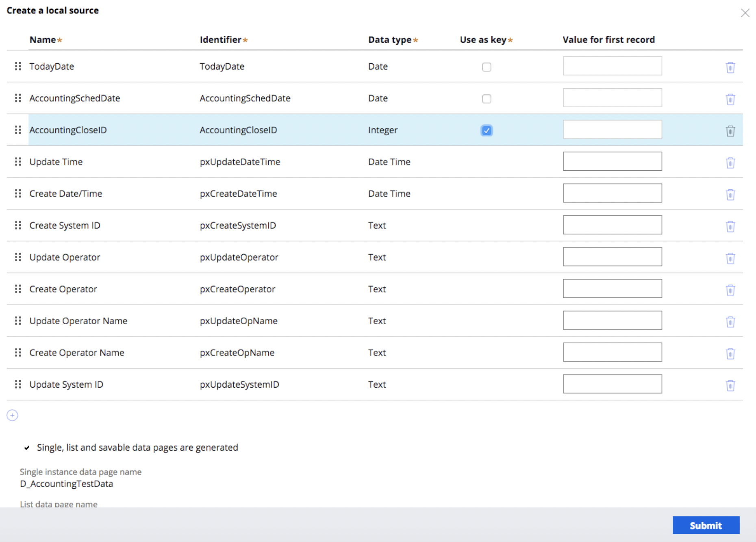The image size is (756, 542).
Task: Grab the drag handle of TodayDate row
Action: [18, 66]
